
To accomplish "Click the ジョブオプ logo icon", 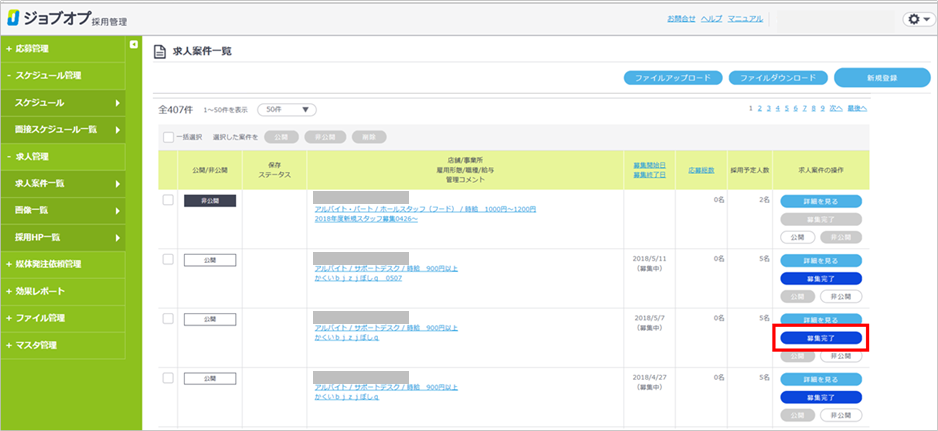I will 15,19.
